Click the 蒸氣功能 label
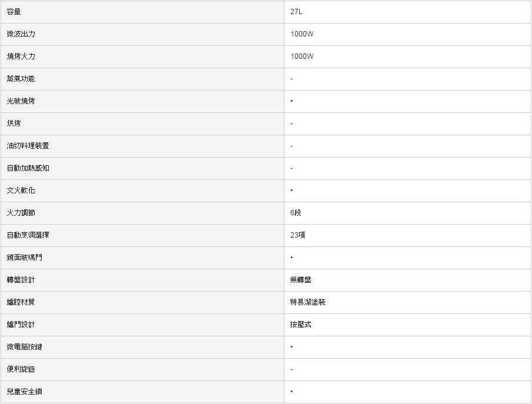 (x=21, y=79)
